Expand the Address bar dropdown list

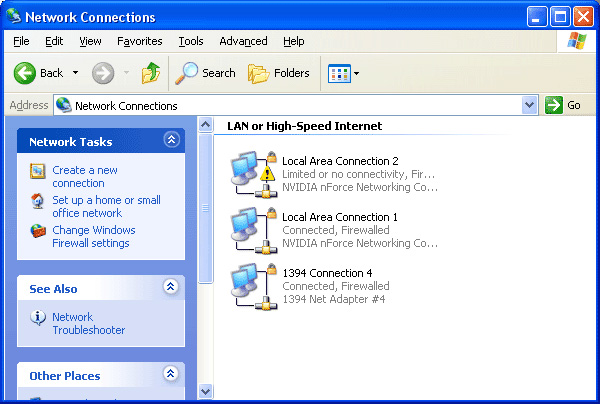(x=530, y=105)
